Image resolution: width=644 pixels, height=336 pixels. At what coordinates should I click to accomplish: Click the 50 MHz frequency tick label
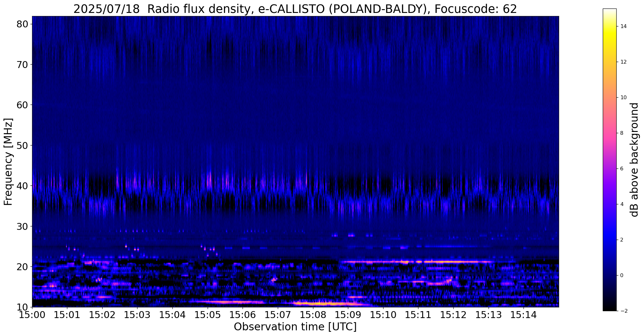22,145
